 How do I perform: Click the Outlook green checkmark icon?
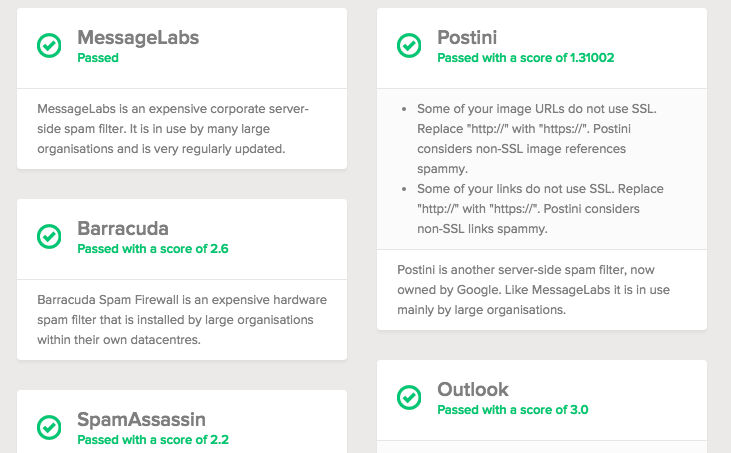click(409, 398)
